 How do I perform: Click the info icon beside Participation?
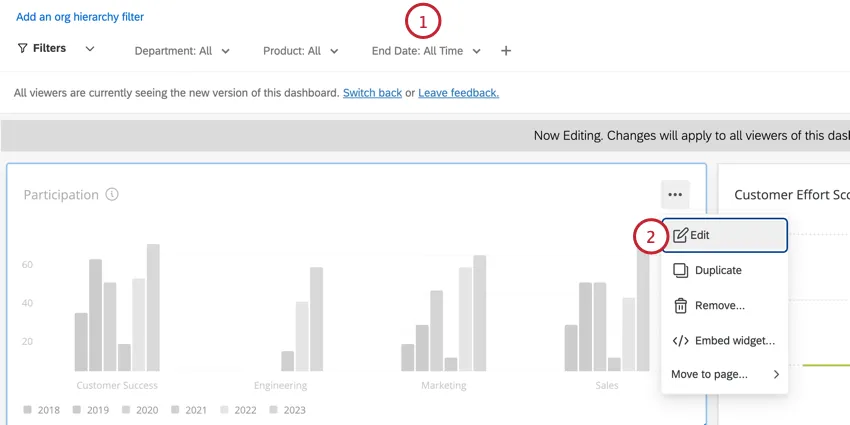click(x=112, y=195)
